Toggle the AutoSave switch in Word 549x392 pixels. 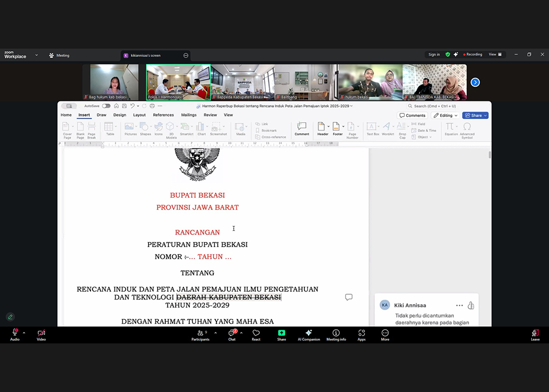106,106
